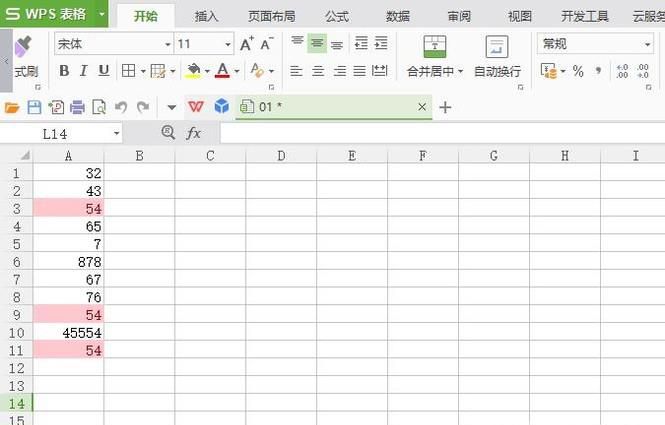Increase font size with A+ icon
665x425 pixels.
pos(246,44)
